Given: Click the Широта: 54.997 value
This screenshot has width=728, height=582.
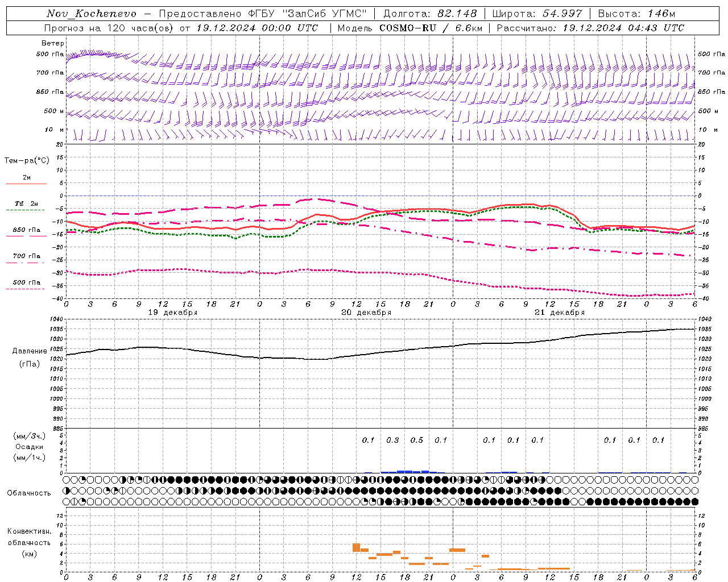Looking at the screenshot, I should [537, 14].
